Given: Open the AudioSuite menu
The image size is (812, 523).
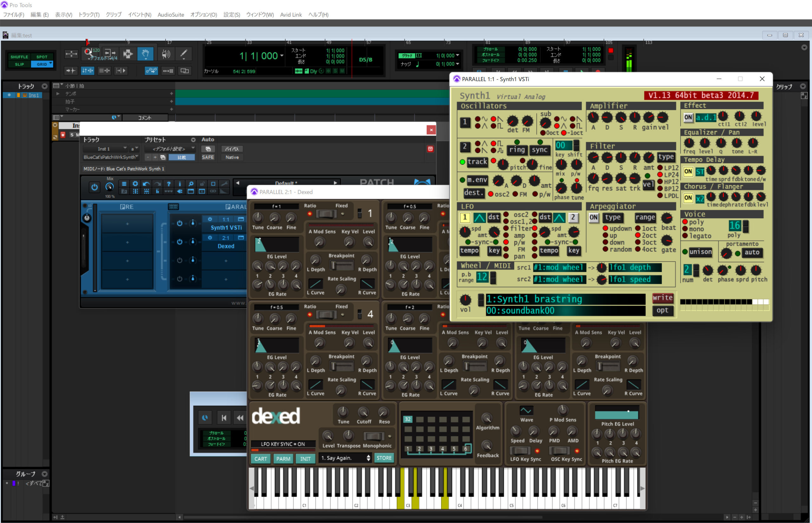Looking at the screenshot, I should [x=171, y=15].
